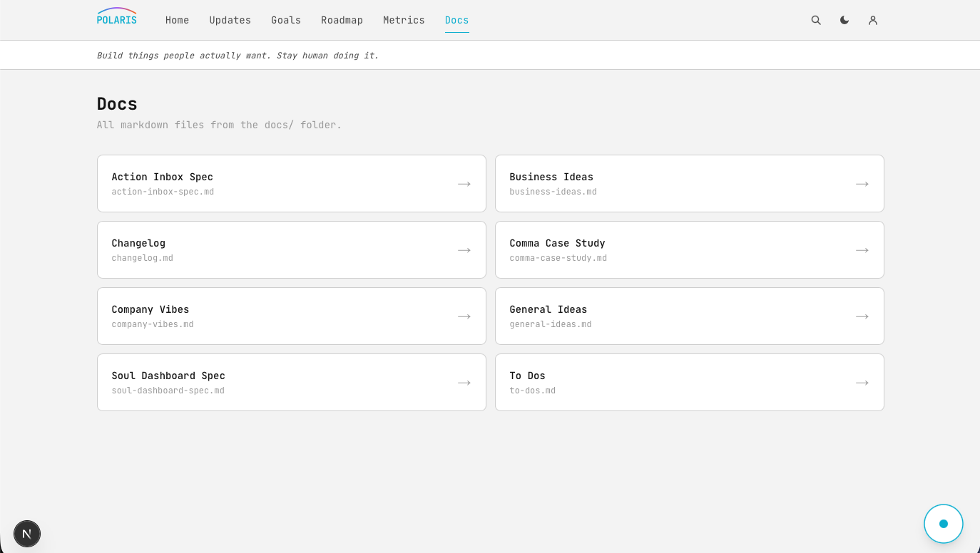The image size is (980, 553).
Task: Open General Ideas doc title
Action: click(548, 309)
